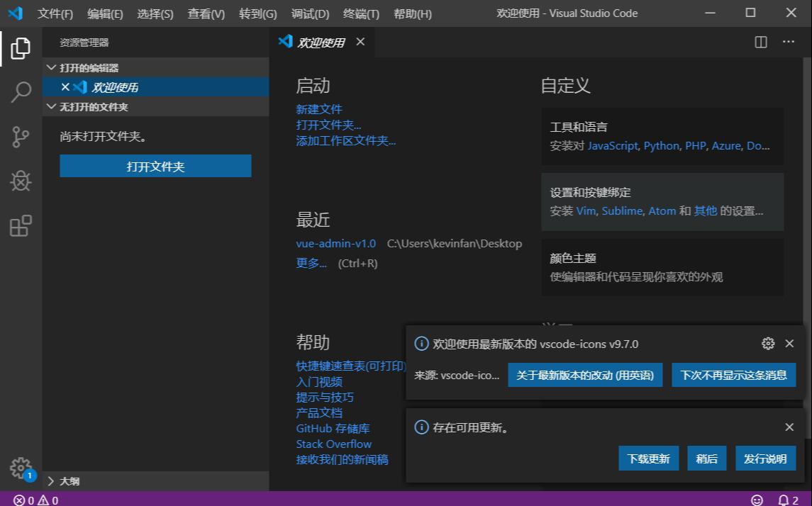812x506 pixels.
Task: Close the 欢迎使用 editor tab
Action: pyautogui.click(x=360, y=41)
